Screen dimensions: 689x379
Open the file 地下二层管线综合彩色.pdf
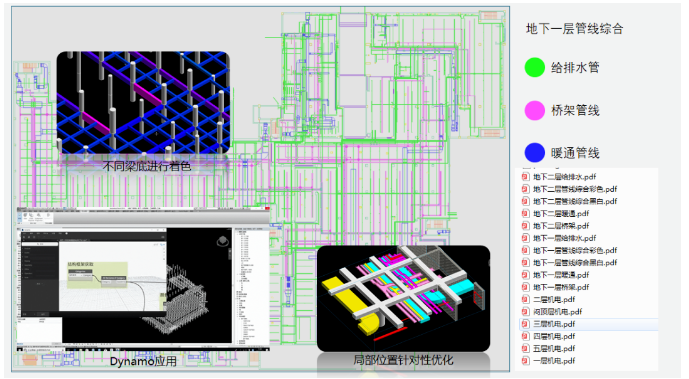(575, 189)
